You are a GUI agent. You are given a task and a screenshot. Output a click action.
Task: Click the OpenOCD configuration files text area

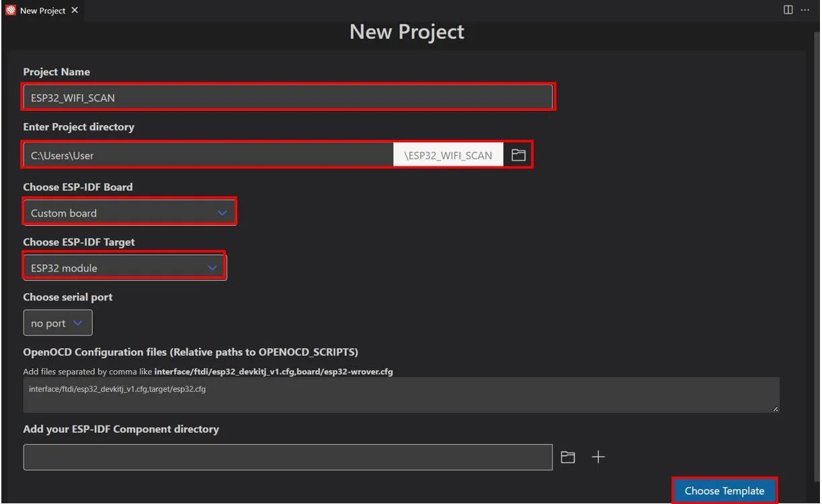[x=401, y=395]
